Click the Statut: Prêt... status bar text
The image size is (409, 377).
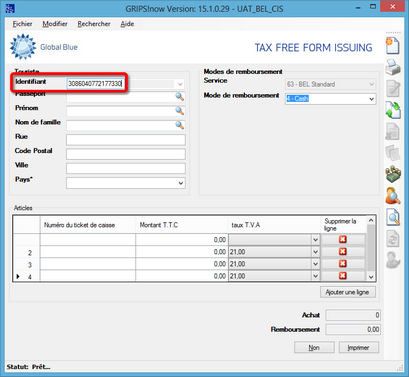point(28,367)
